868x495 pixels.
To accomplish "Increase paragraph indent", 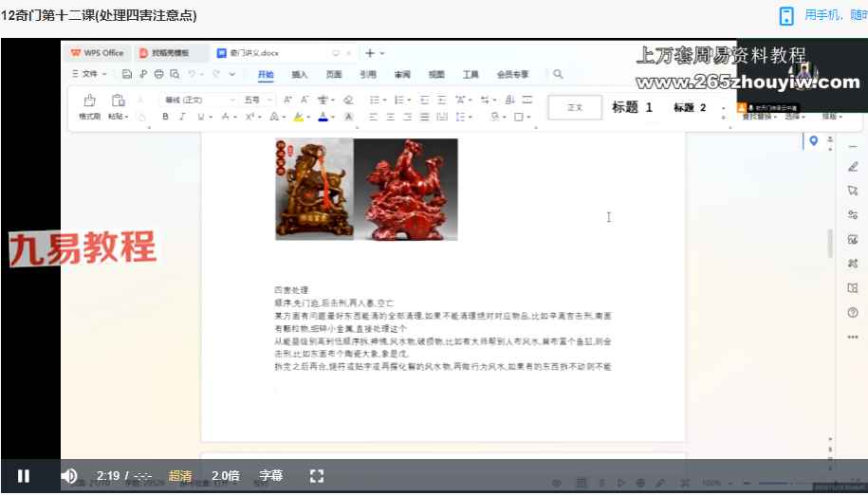I will click(x=442, y=101).
